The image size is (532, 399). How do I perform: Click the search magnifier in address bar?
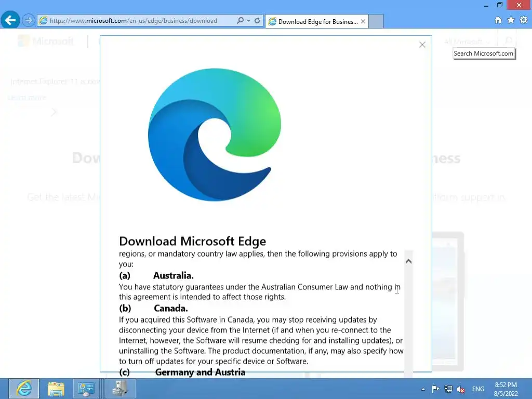pos(240,20)
